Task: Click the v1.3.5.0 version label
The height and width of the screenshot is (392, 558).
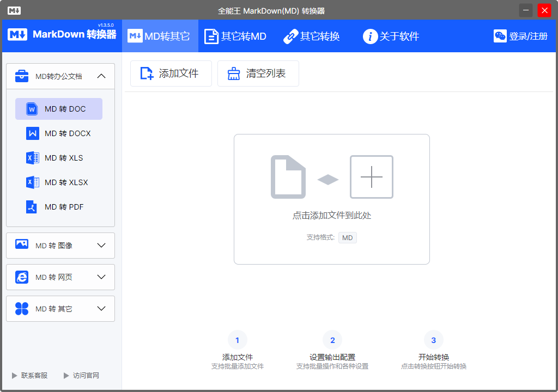Action: [106, 25]
